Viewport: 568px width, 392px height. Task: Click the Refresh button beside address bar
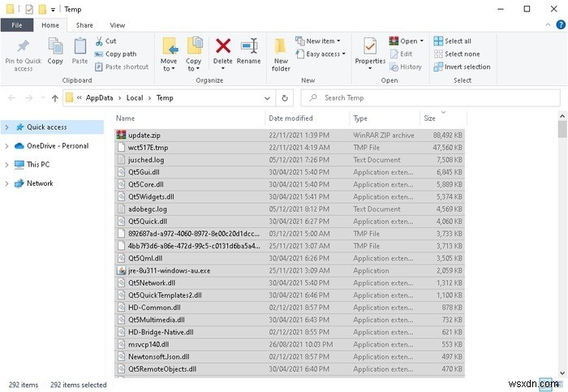(x=285, y=98)
